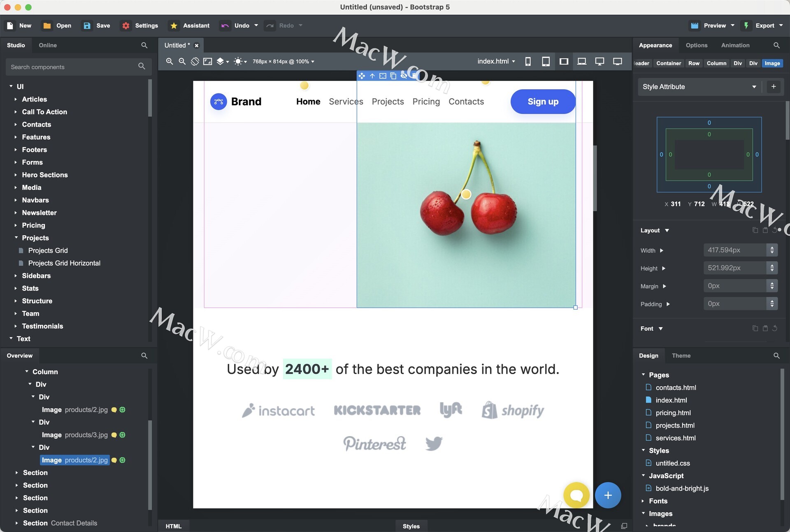Open the Style Attribute dropdown

tap(699, 87)
